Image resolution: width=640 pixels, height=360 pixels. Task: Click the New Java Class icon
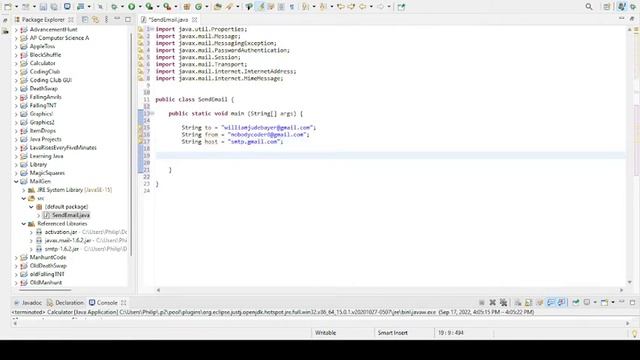[x=198, y=7]
